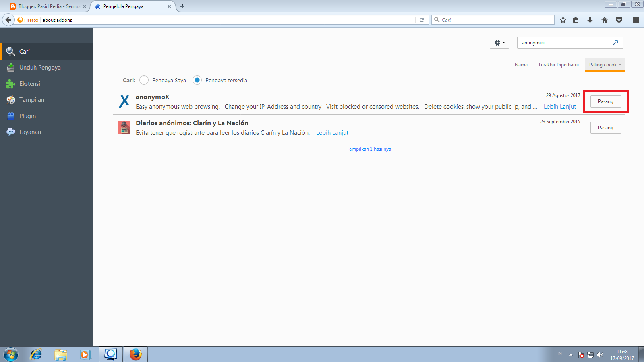Open the Plugin sidebar section
Viewport: 644px width, 362px height.
[x=46, y=116]
